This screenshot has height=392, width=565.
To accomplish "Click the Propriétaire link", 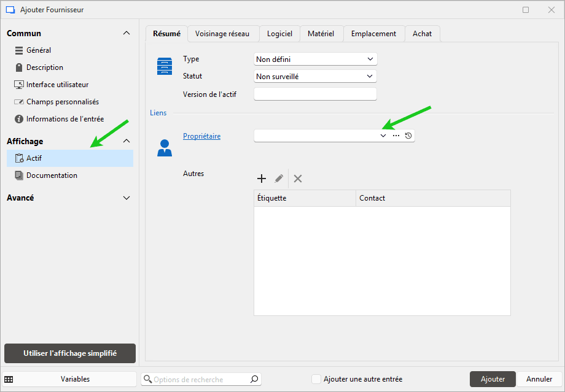I will click(x=201, y=136).
